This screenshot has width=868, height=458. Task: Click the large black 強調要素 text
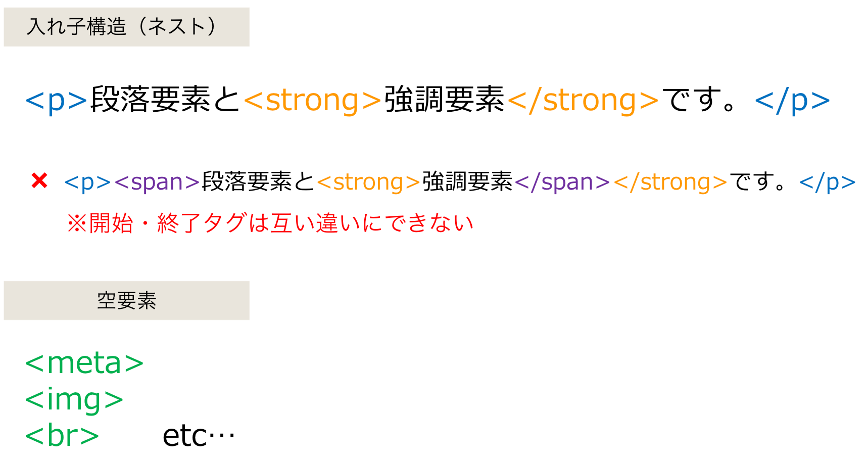[445, 100]
